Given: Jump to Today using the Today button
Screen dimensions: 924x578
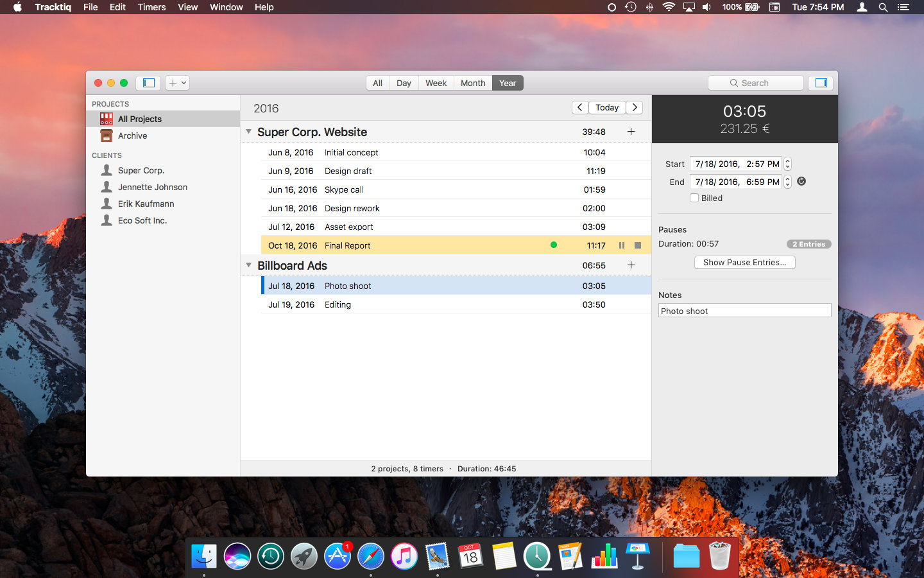Looking at the screenshot, I should point(607,107).
